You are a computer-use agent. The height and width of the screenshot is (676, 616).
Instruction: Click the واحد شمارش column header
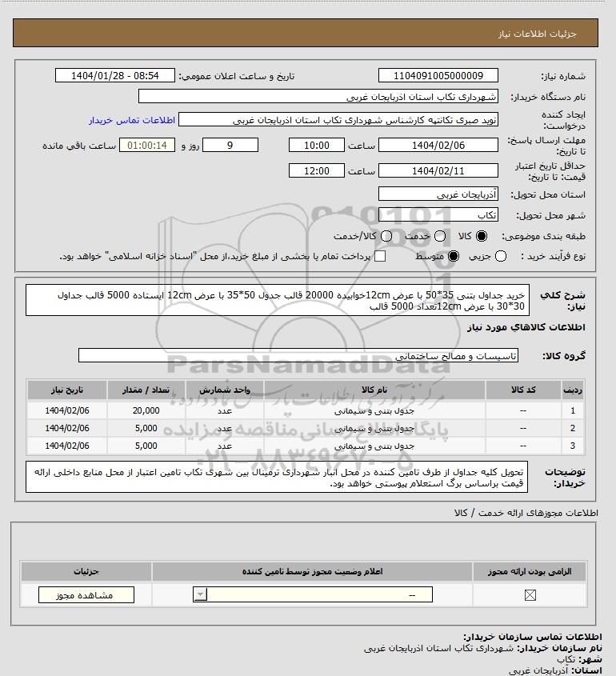225,390
